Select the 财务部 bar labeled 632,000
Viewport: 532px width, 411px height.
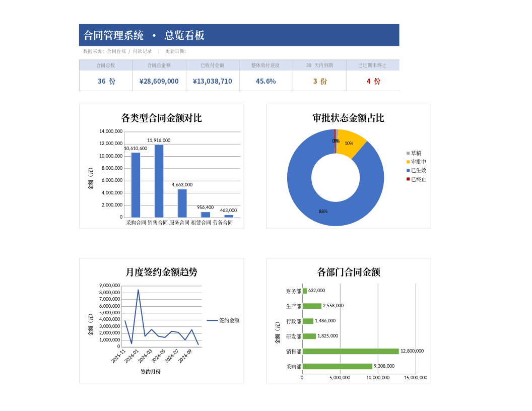[x=305, y=291]
